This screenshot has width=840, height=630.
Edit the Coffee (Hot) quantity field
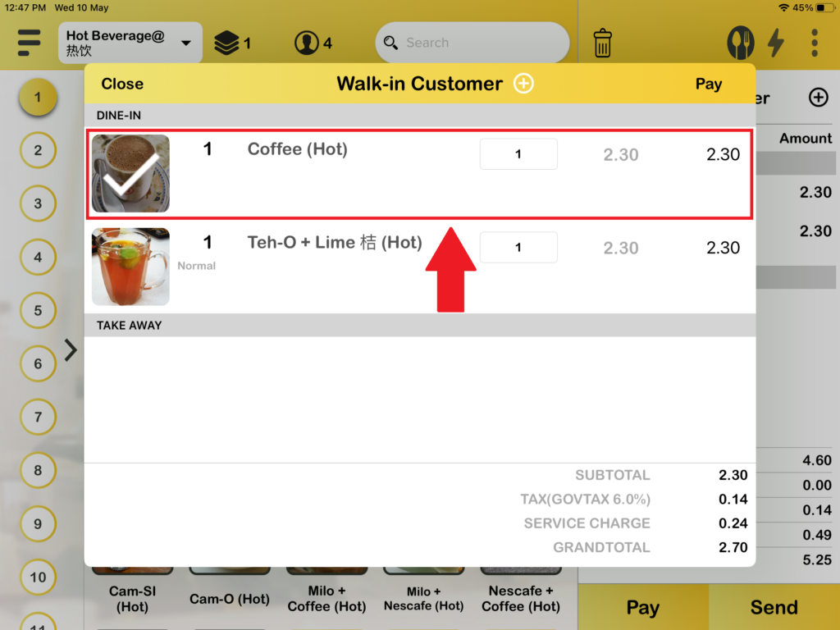518,154
